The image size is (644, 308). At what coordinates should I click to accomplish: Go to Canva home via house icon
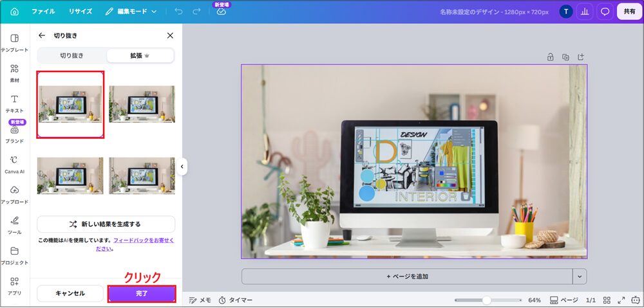click(x=14, y=12)
